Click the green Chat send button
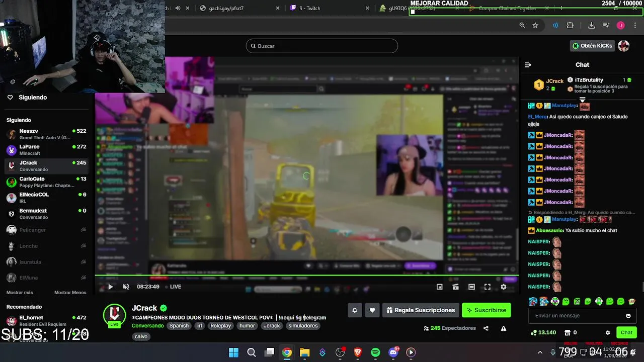 pos(626,332)
